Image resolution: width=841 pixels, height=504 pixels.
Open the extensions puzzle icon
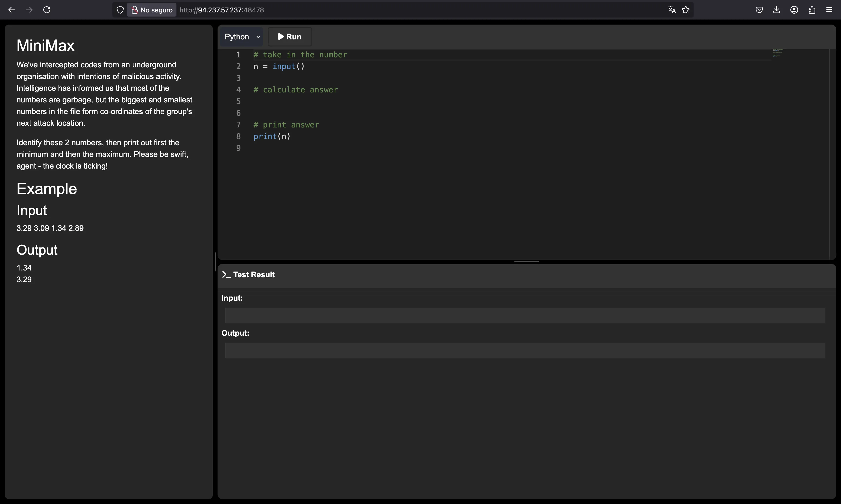click(x=812, y=10)
